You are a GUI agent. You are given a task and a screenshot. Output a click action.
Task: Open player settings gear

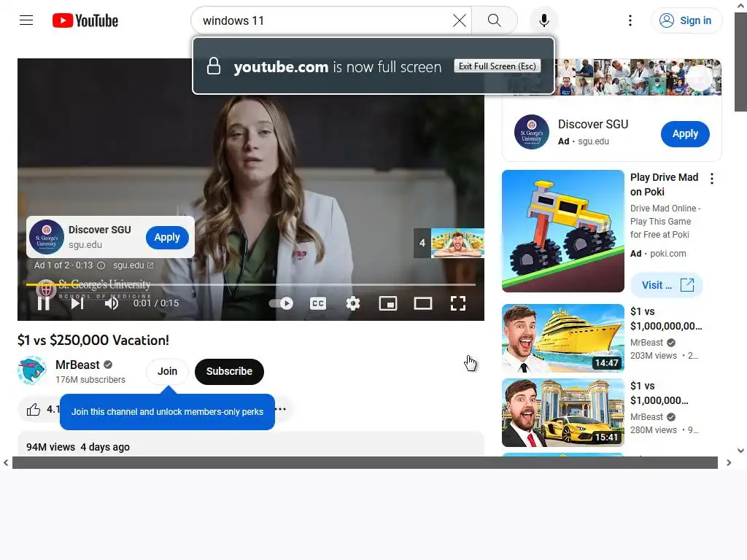pyautogui.click(x=352, y=303)
